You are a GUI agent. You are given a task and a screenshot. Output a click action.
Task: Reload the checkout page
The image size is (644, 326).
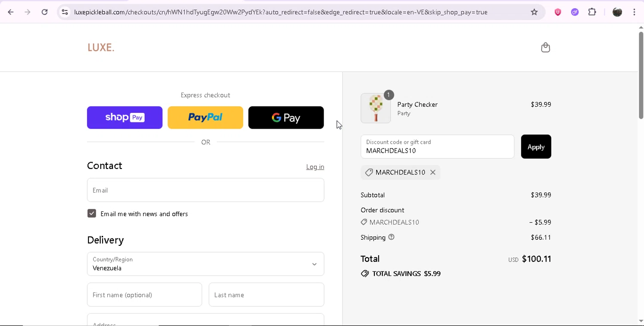(45, 12)
